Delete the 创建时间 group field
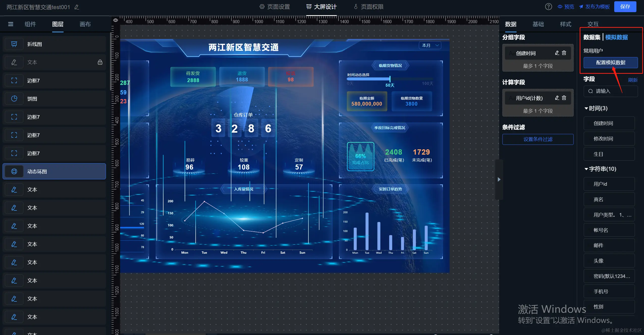644x335 pixels. (564, 53)
